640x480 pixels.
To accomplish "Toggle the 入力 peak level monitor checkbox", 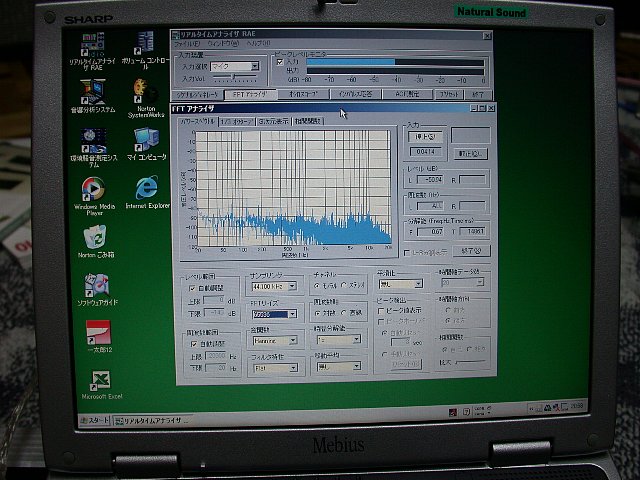I will pos(282,61).
